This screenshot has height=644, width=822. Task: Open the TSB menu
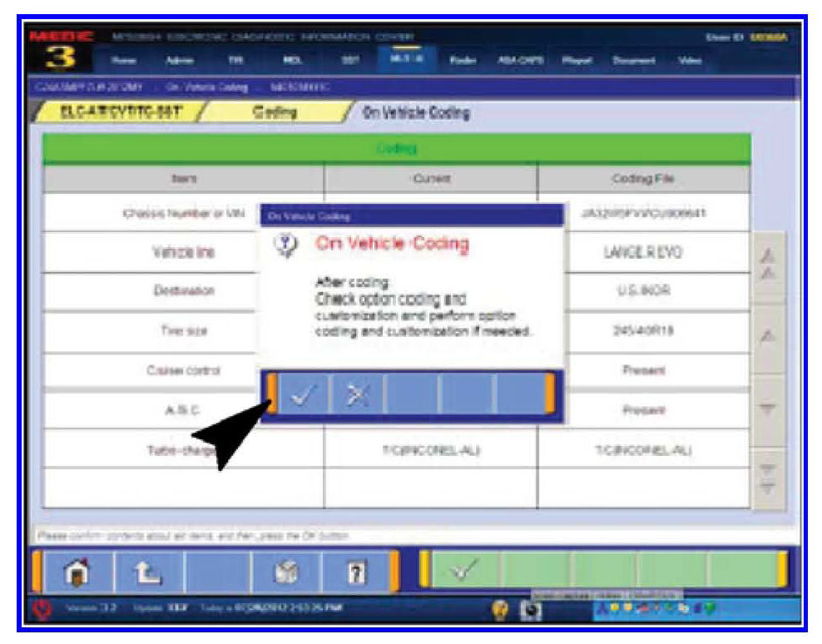(236, 61)
